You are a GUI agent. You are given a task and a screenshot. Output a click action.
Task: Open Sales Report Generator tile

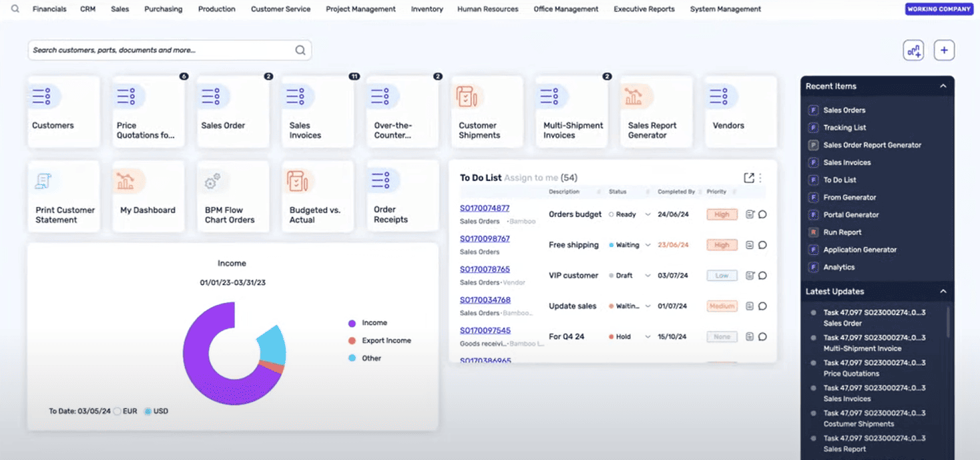click(656, 111)
